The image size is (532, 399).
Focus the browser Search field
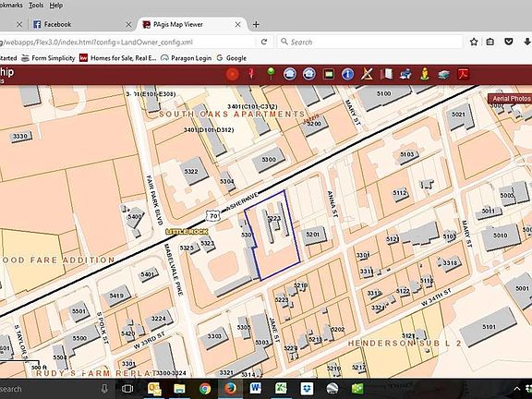tap(369, 42)
